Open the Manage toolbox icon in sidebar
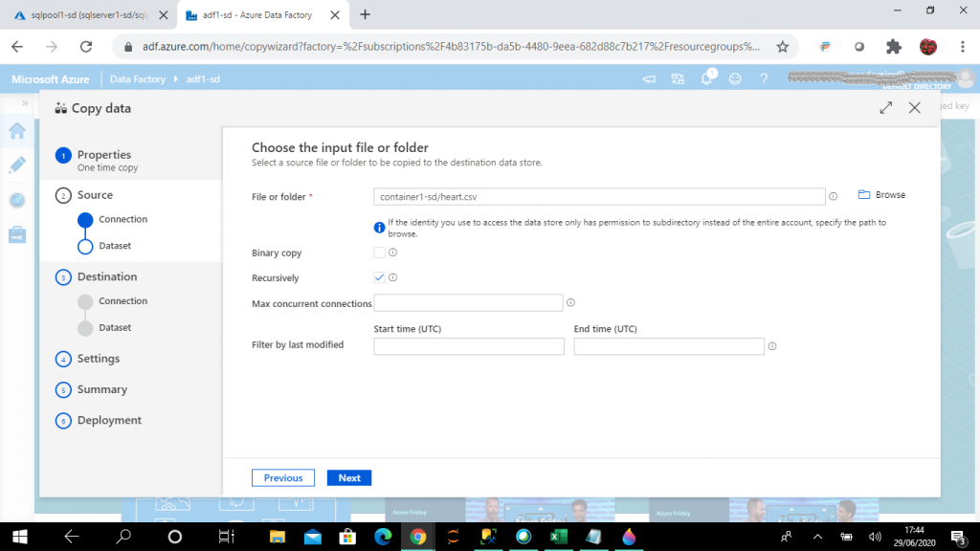 coord(17,235)
